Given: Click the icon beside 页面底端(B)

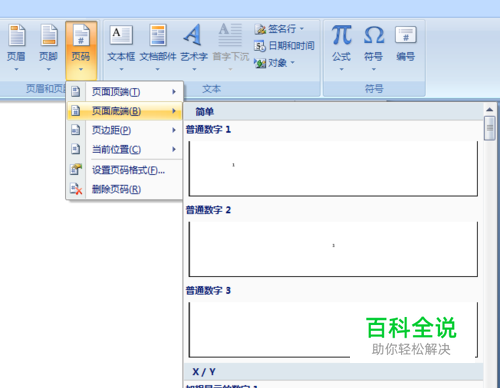Looking at the screenshot, I should pyautogui.click(x=76, y=111).
